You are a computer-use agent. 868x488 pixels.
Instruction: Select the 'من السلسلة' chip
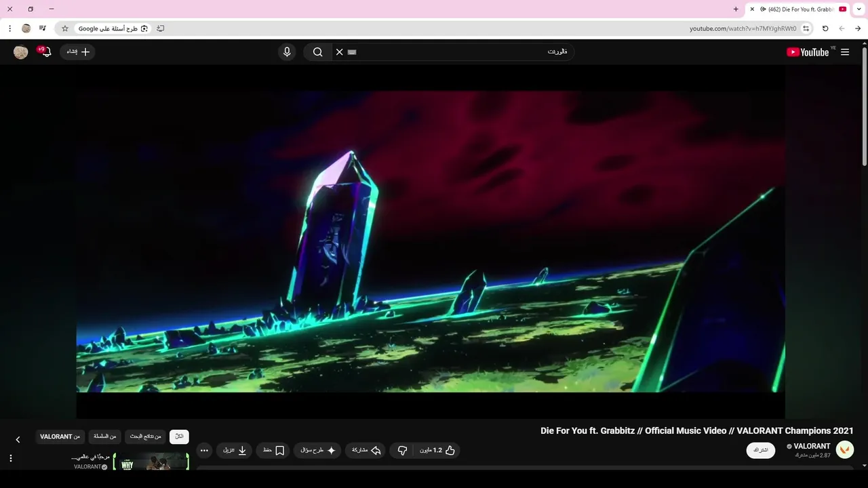[x=105, y=436]
